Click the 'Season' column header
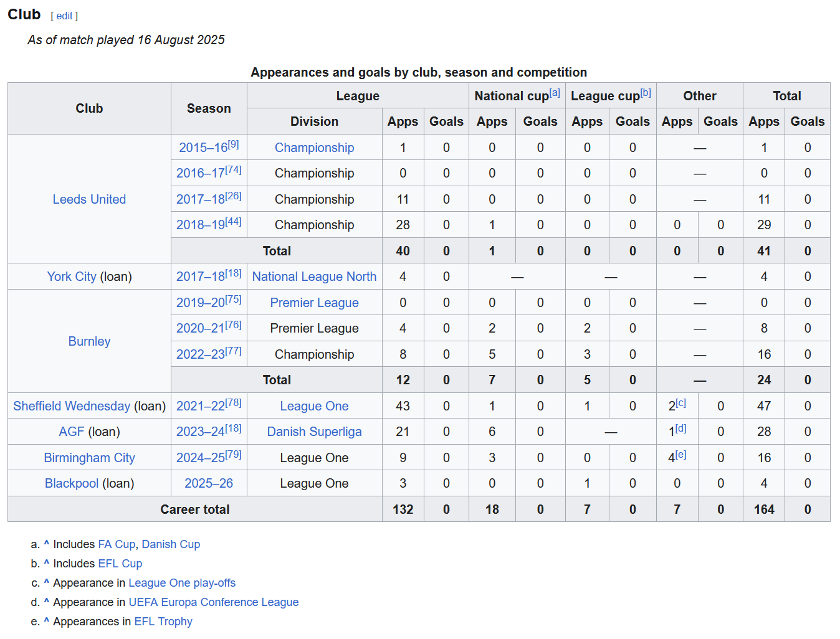This screenshot has width=840, height=639. coord(209,108)
